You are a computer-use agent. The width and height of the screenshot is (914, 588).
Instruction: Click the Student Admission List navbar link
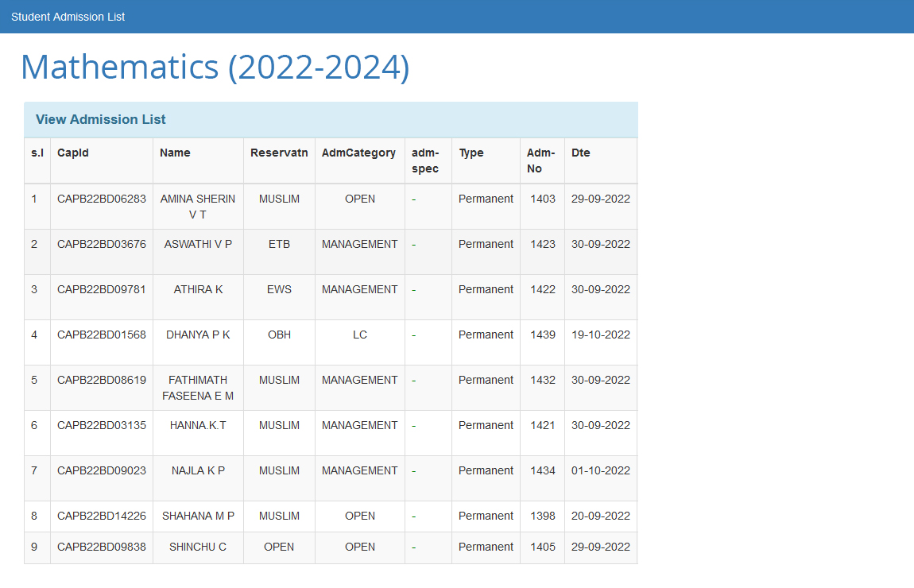pos(68,17)
